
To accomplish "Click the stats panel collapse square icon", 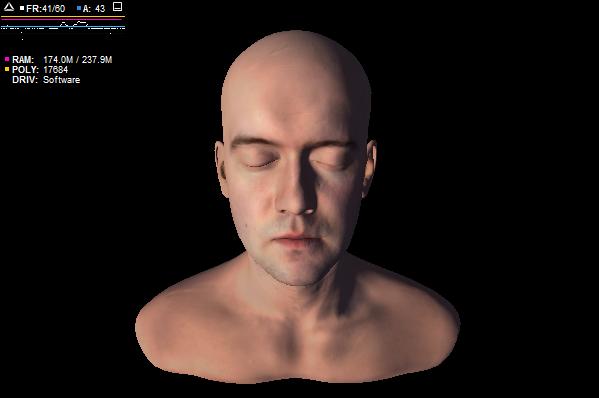I will click(x=118, y=6).
